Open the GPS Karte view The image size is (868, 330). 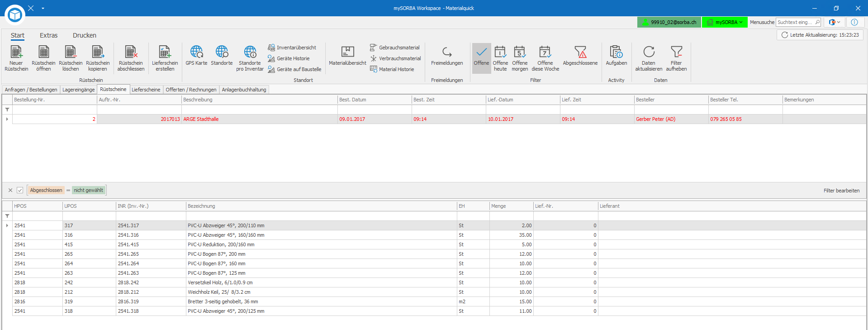pos(196,56)
